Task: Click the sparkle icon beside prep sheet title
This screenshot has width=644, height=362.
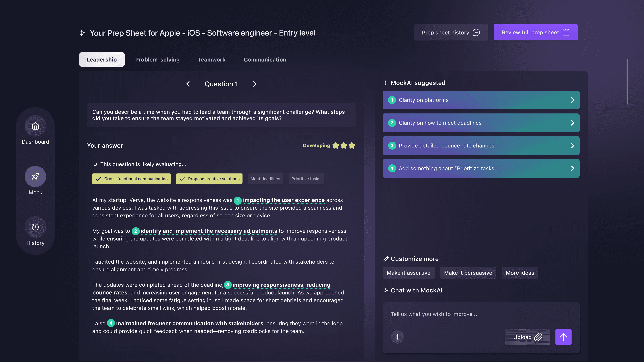Action: click(82, 33)
